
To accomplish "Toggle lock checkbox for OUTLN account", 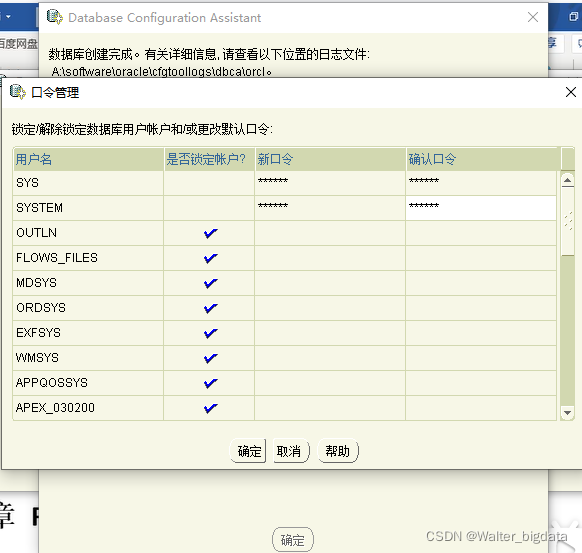I will click(x=210, y=233).
